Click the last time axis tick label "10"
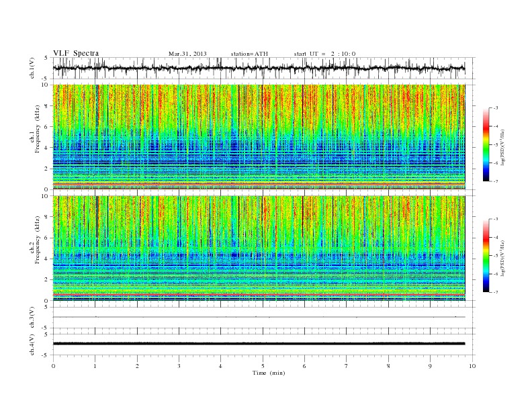532x411 pixels. (472, 366)
